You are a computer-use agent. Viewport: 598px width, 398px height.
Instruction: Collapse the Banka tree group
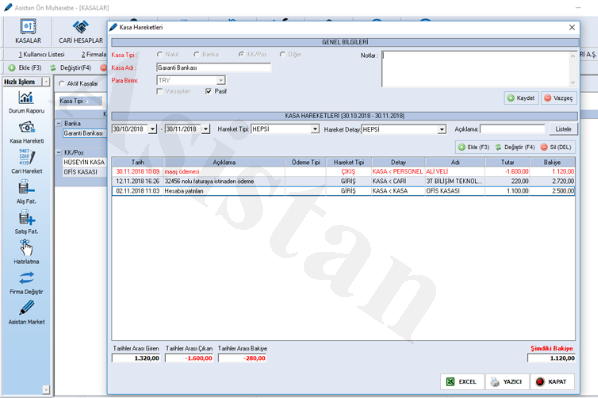pos(59,124)
